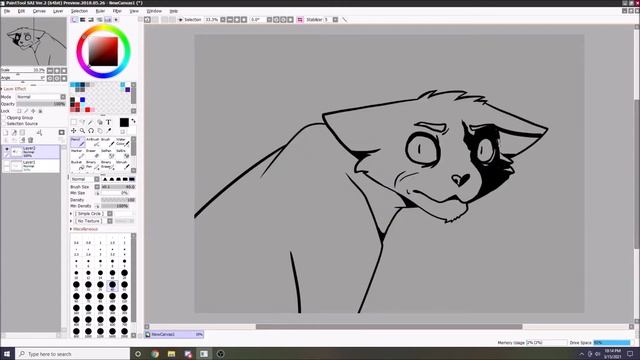Pick the flattest brush edge shape
Viewport: 640px width, 360px height.
(132, 179)
